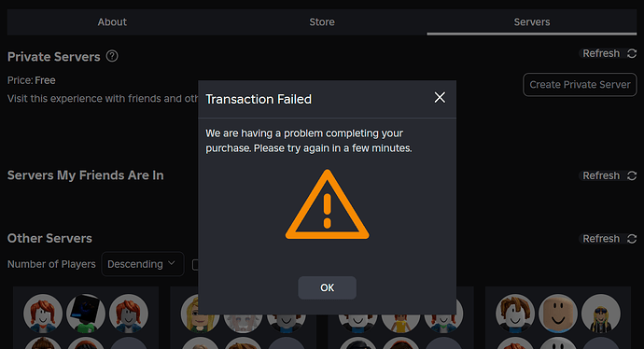This screenshot has width=644, height=349.
Task: Click the Refresh label for Other Servers
Action: point(601,239)
